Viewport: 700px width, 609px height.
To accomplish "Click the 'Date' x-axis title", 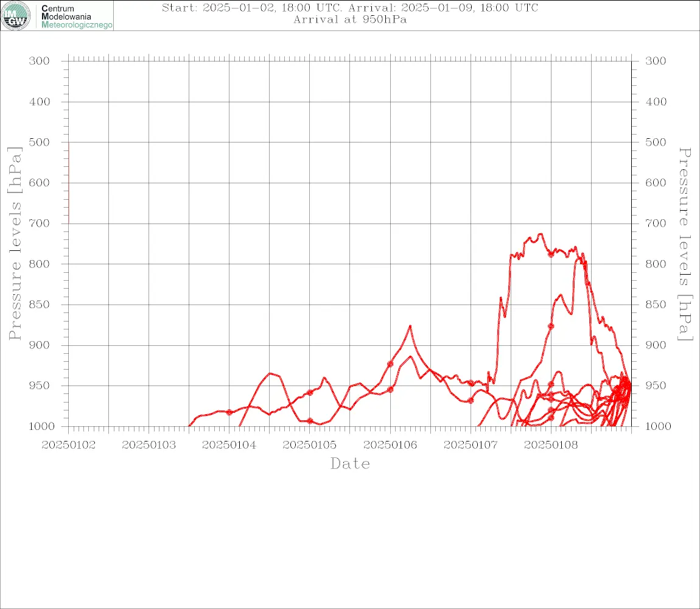I will pyautogui.click(x=350, y=464).
